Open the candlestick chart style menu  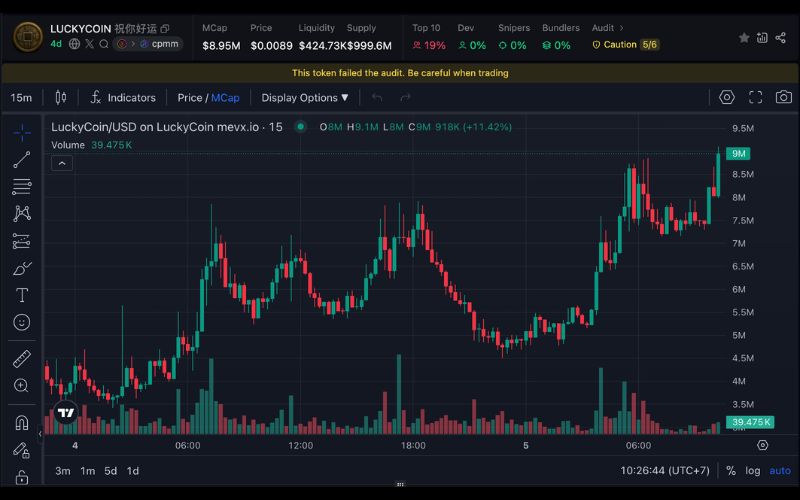click(61, 97)
